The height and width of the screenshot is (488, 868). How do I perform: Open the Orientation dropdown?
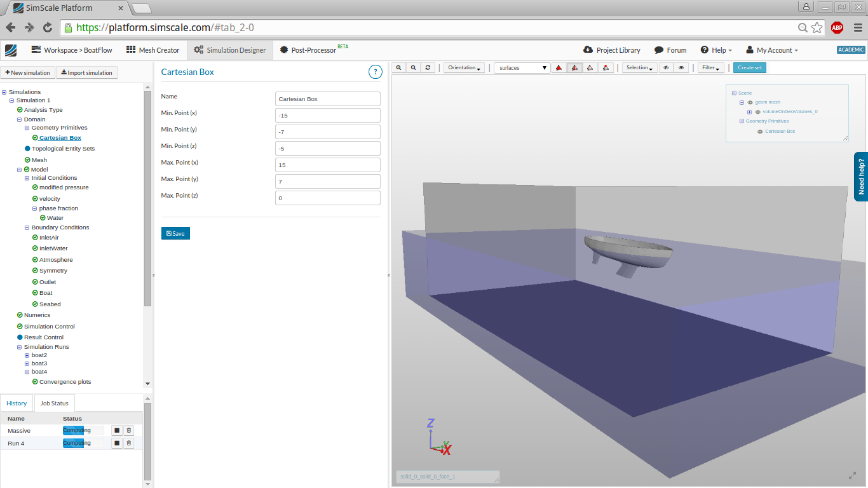(x=464, y=68)
